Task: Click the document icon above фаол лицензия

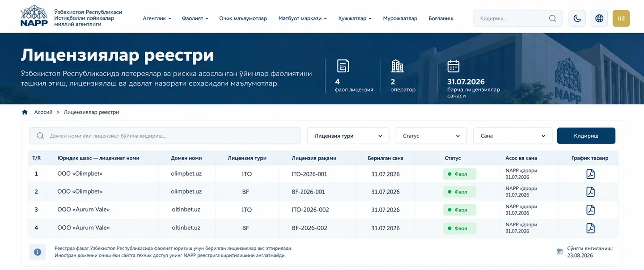Action: (x=343, y=66)
